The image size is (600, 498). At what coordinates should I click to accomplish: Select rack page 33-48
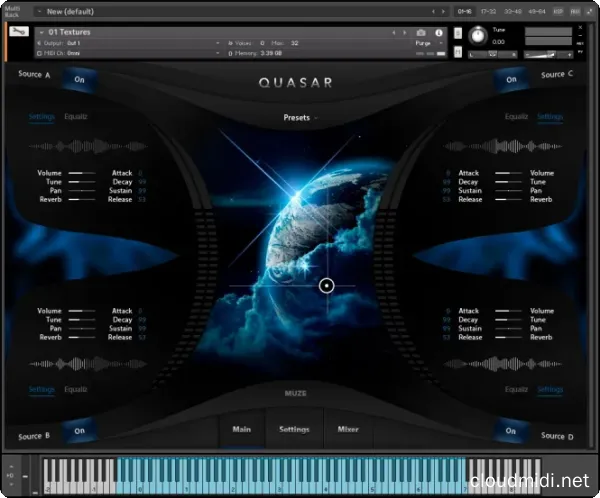(512, 11)
